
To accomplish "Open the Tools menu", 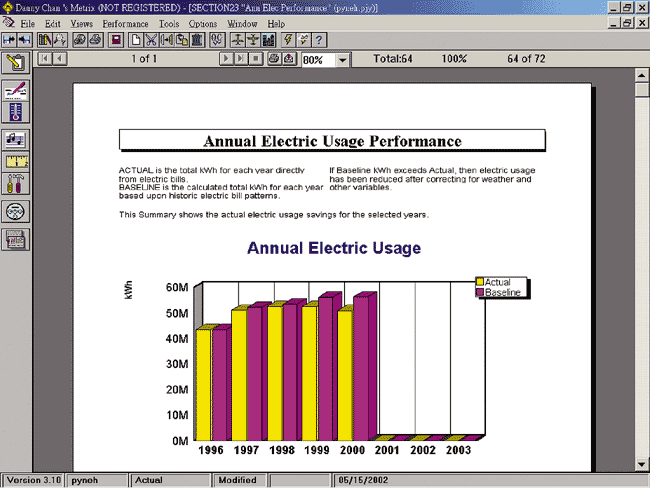I will pyautogui.click(x=169, y=22).
